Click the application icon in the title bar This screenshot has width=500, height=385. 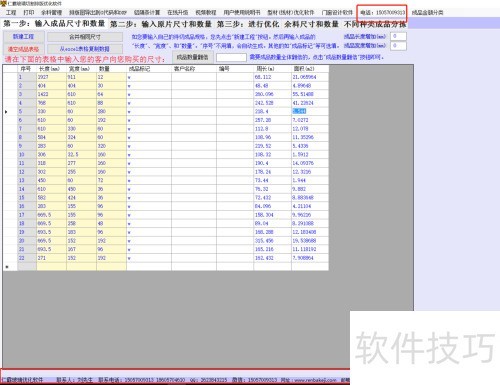click(x=3, y=3)
